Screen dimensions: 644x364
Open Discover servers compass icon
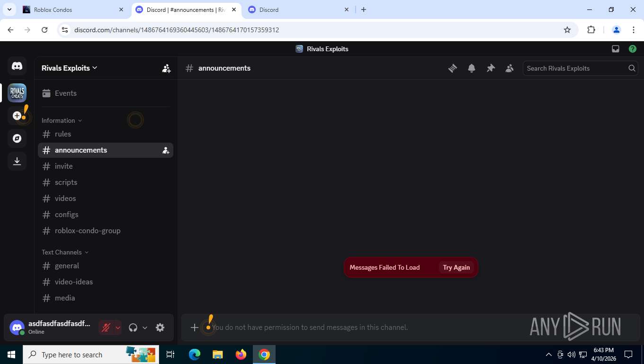click(17, 138)
